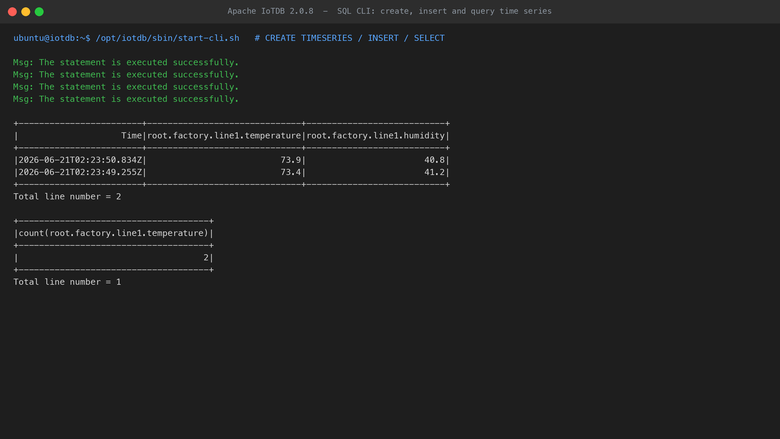Click 'count(root.factory.line1.temperature)' header
Screen dimensions: 780x439
[x=113, y=233]
